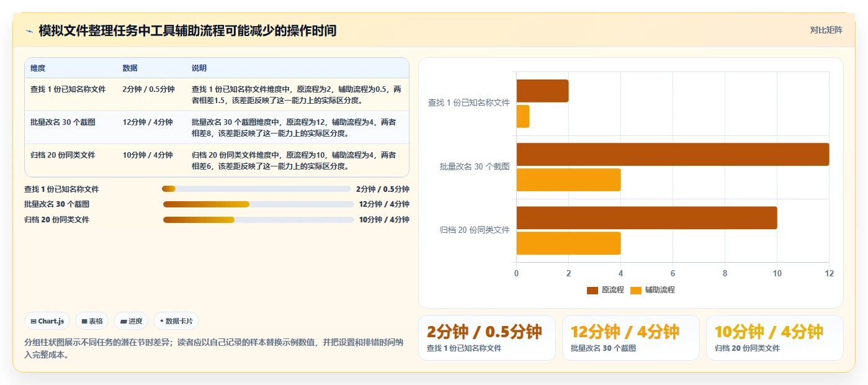This screenshot has height=385, width=868.
Task: Click the 原流程 bar for 查找 in chart
Action: pos(542,91)
